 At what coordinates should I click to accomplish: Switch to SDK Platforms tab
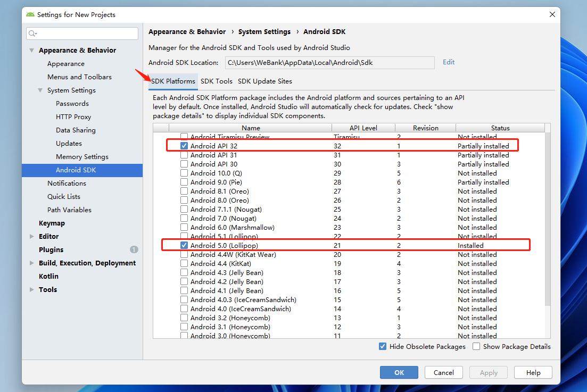click(173, 81)
